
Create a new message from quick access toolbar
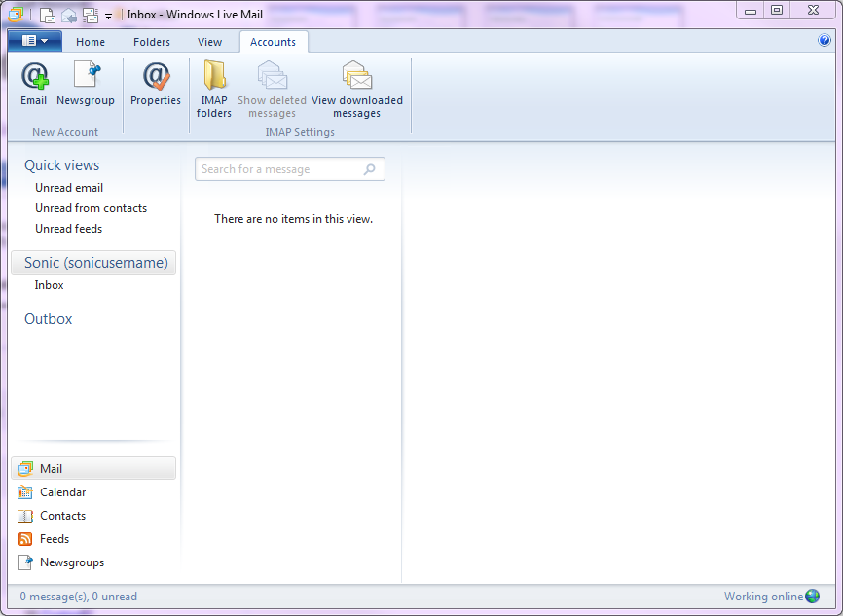pyautogui.click(x=46, y=14)
